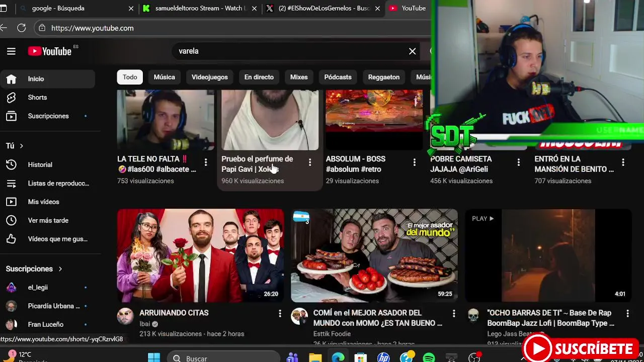Open Listas de reproducción in the sidebar
Viewport: 644px width, 362px height.
(47, 183)
